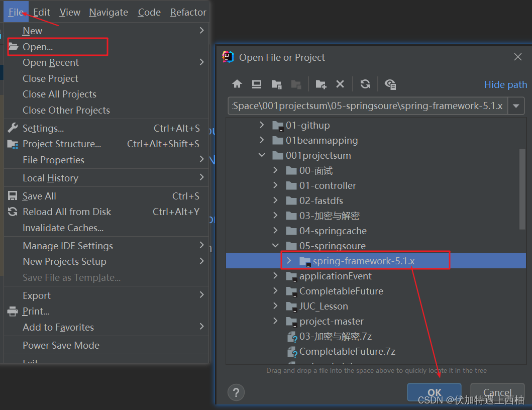
Task: Toggle Power Save Mode menu entry
Action: click(x=106, y=345)
